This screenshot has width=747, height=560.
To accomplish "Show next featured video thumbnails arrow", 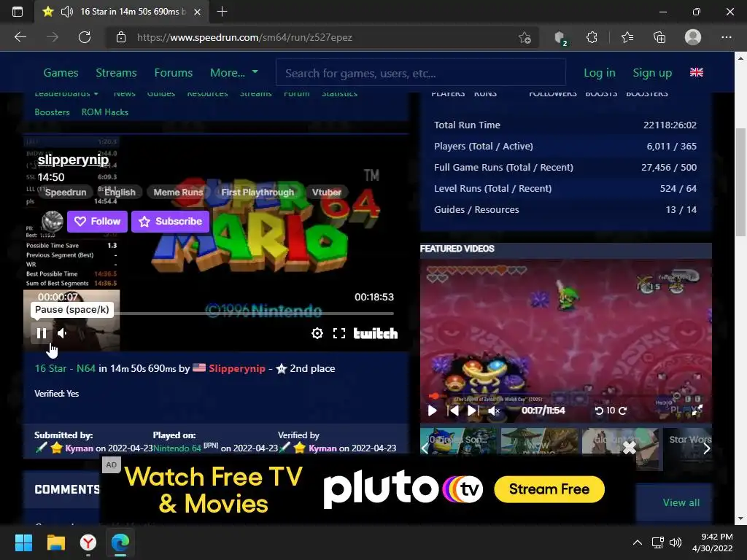I will [x=707, y=448].
